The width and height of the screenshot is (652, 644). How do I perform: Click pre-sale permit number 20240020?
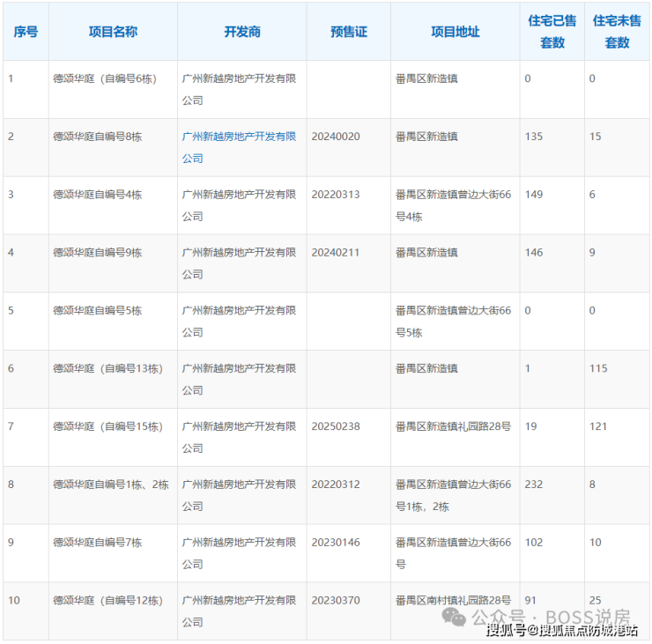tap(336, 137)
